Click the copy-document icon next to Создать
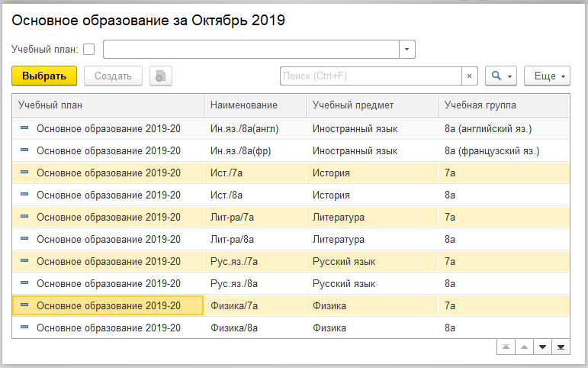This screenshot has width=588, height=368. pos(161,76)
